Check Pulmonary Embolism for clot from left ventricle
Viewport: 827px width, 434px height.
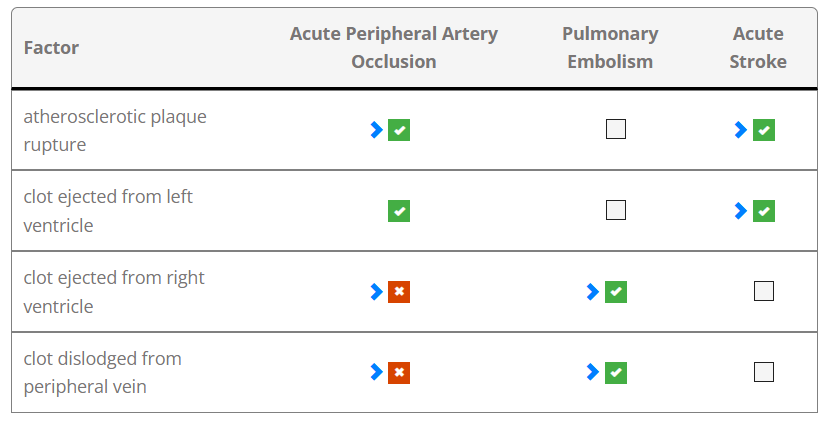(x=616, y=210)
